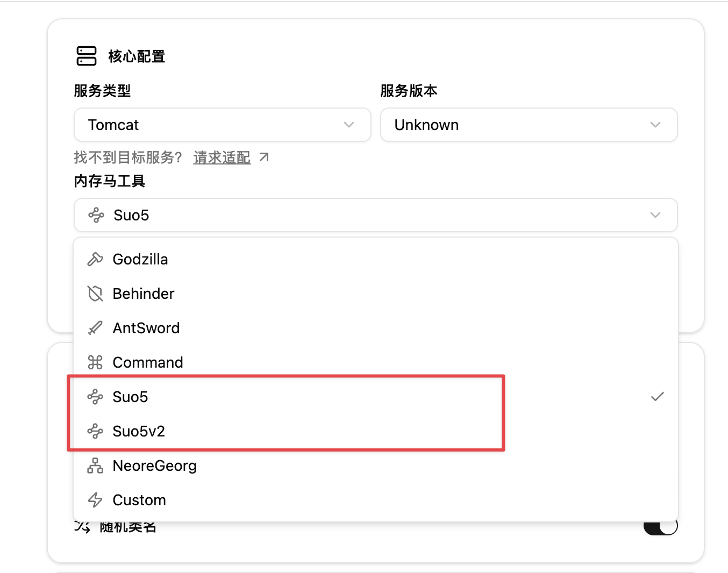Click the Command key icon
This screenshot has height=573, width=728.
click(x=95, y=362)
